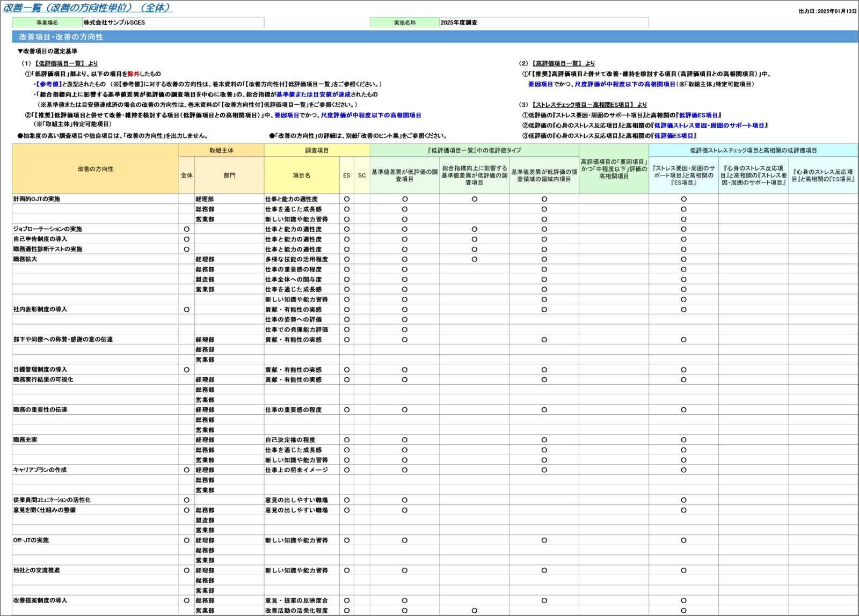Select the 部門 column header
This screenshot has width=859, height=616.
[229, 175]
